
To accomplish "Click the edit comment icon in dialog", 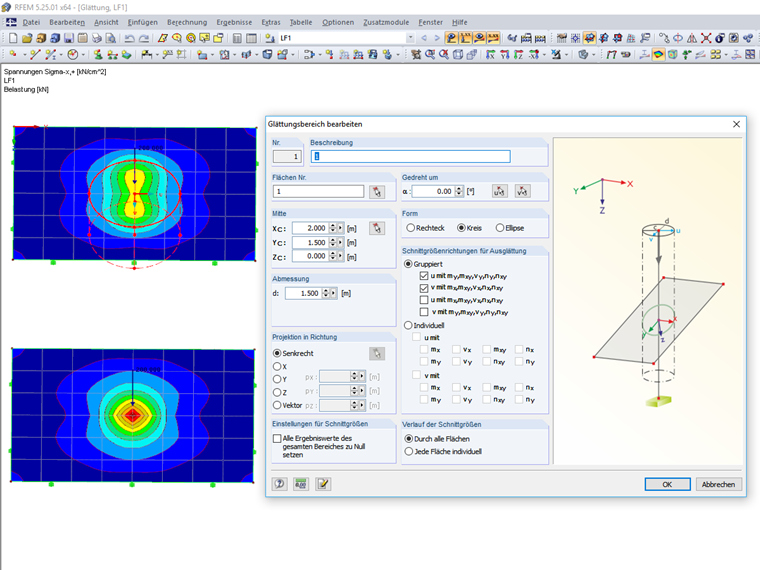I will [323, 484].
